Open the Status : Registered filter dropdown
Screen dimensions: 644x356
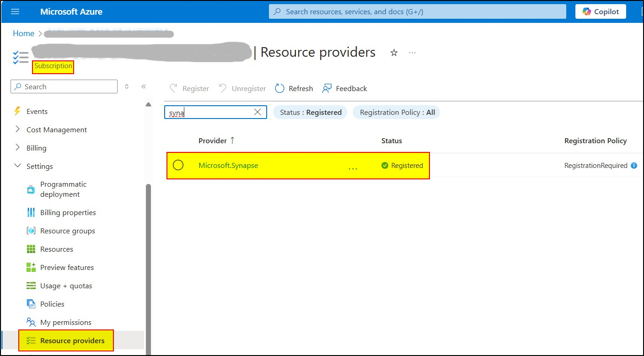pyautogui.click(x=310, y=112)
